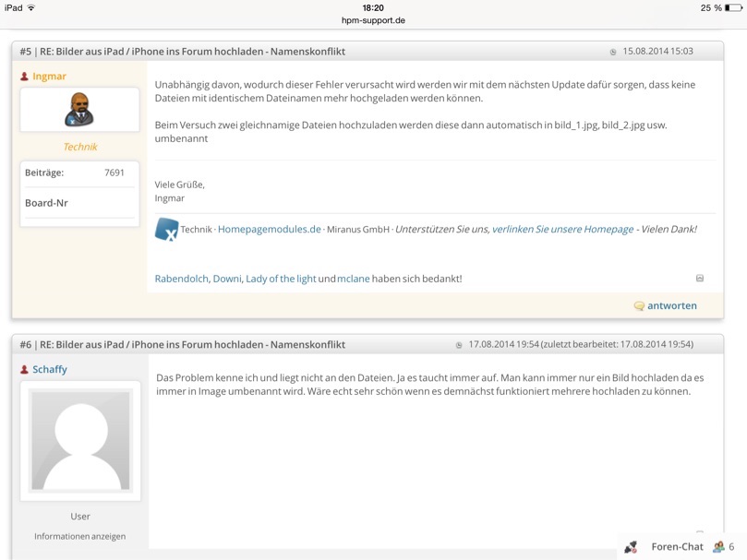Click the user icon beside Ingmar's name

point(25,77)
